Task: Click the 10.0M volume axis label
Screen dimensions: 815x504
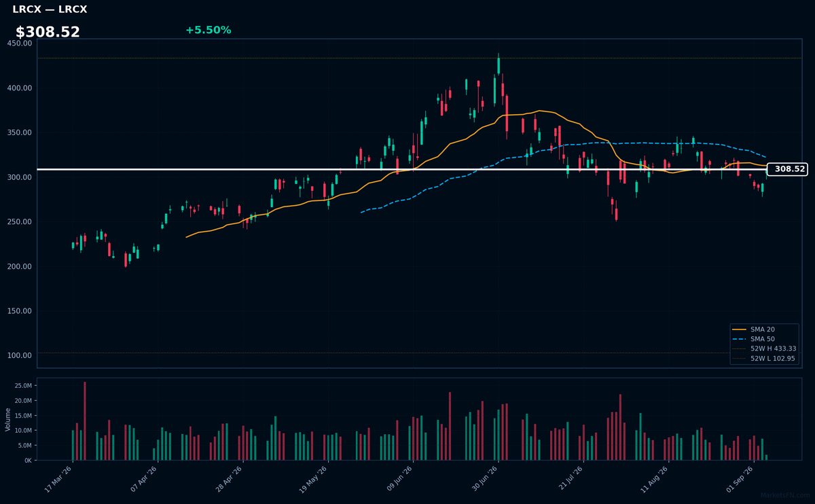Action: [x=23, y=431]
